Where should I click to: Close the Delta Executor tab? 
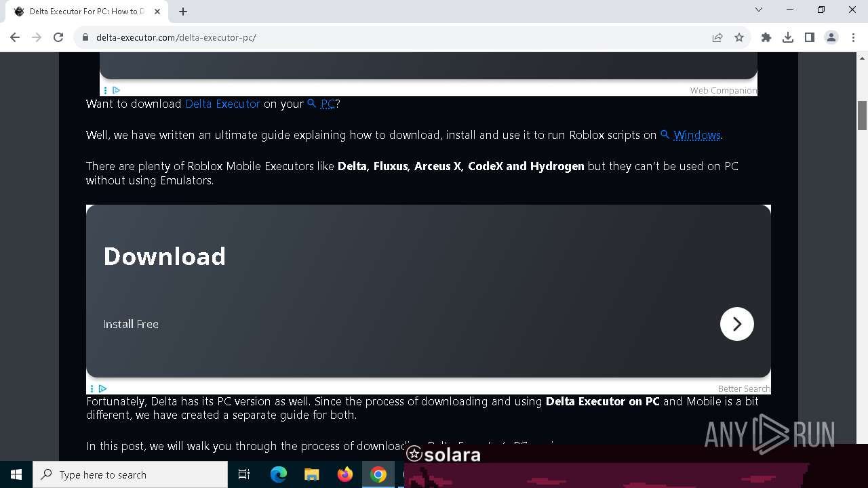coord(157,12)
